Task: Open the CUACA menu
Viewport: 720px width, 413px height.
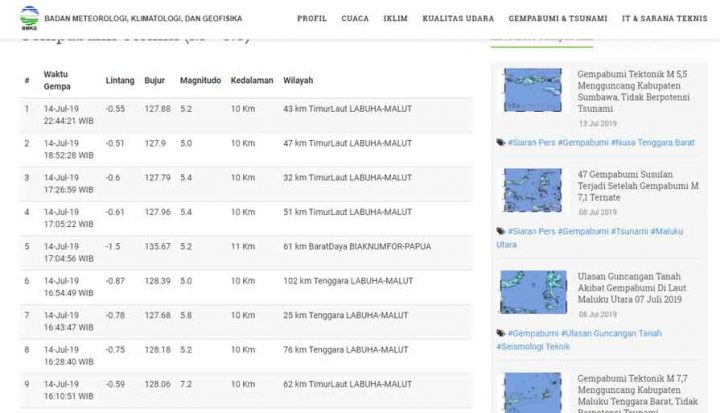Action: click(x=355, y=19)
